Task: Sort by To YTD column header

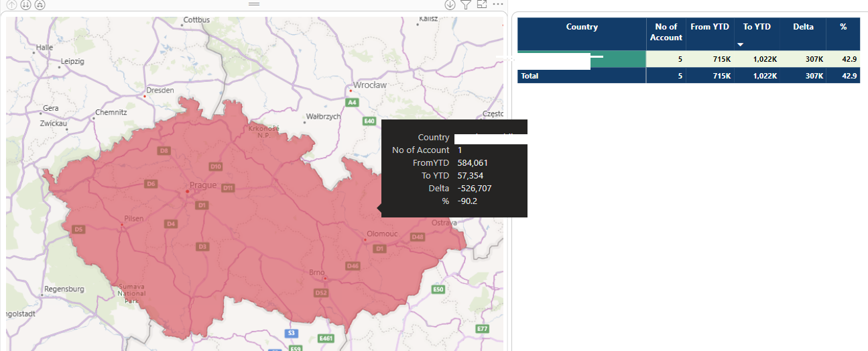Action: click(x=757, y=27)
